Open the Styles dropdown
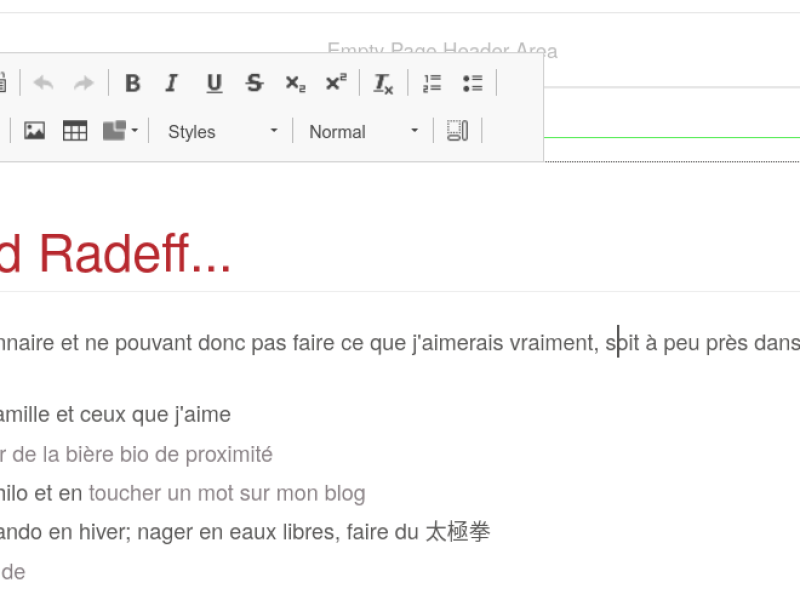This screenshot has width=800, height=600. click(x=222, y=132)
